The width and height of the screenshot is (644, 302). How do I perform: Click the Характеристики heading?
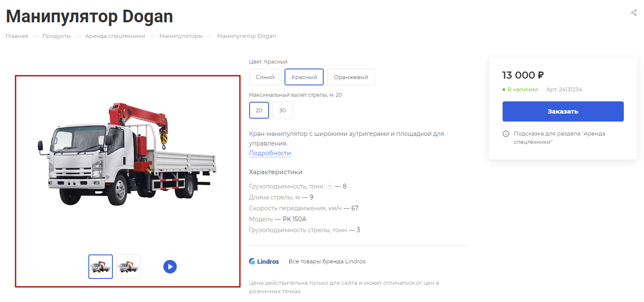click(x=276, y=172)
